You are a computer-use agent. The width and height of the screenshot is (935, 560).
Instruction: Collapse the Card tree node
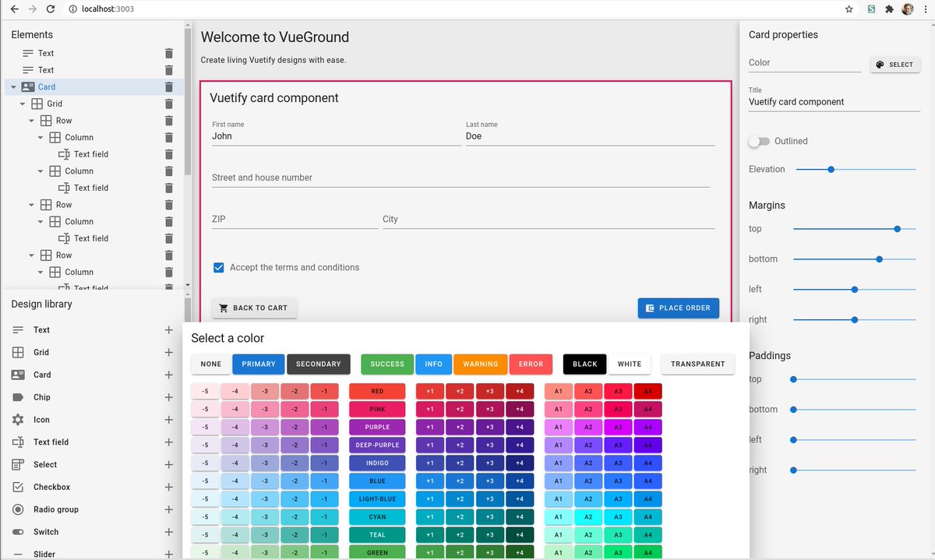coord(13,87)
